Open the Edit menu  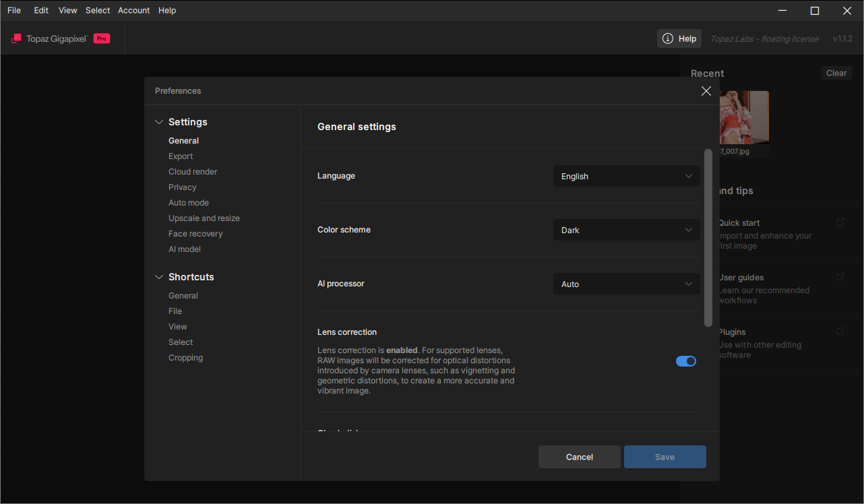[x=41, y=10]
